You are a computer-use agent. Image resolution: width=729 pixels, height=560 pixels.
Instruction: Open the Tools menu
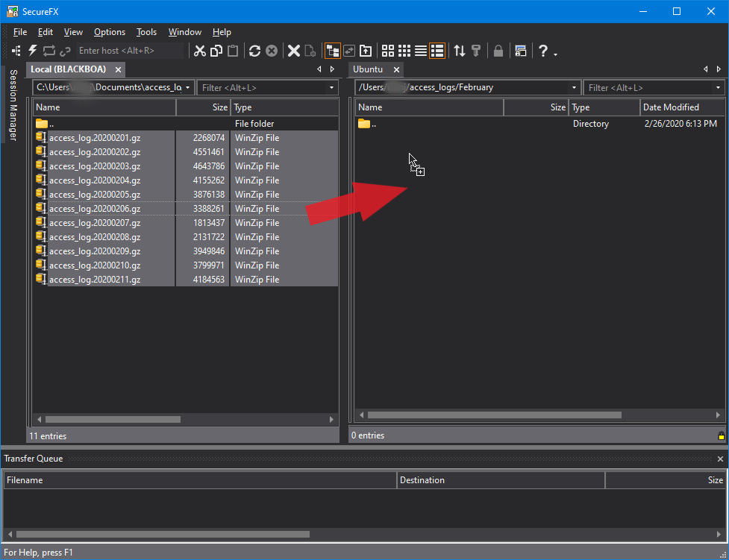pyautogui.click(x=146, y=32)
